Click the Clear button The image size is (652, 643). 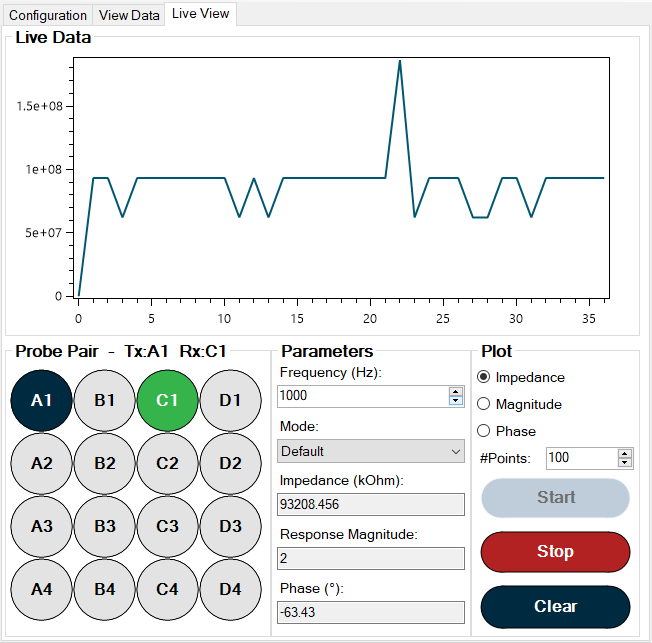coord(555,606)
